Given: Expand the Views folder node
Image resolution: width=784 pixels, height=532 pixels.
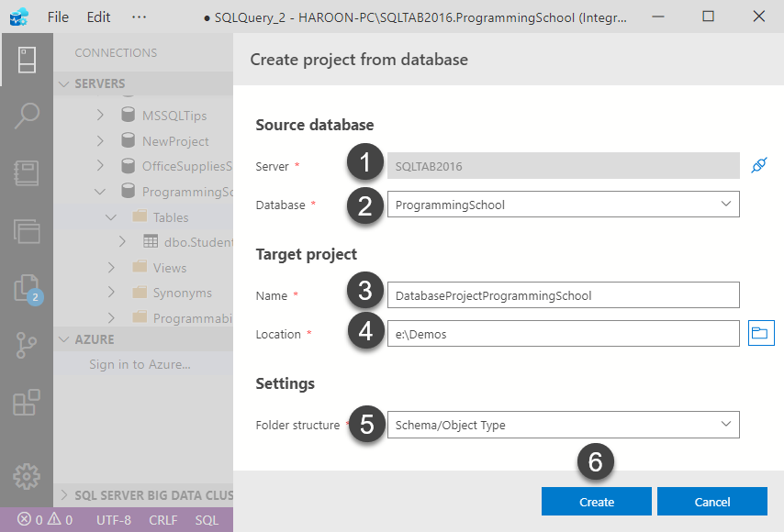Looking at the screenshot, I should (112, 268).
